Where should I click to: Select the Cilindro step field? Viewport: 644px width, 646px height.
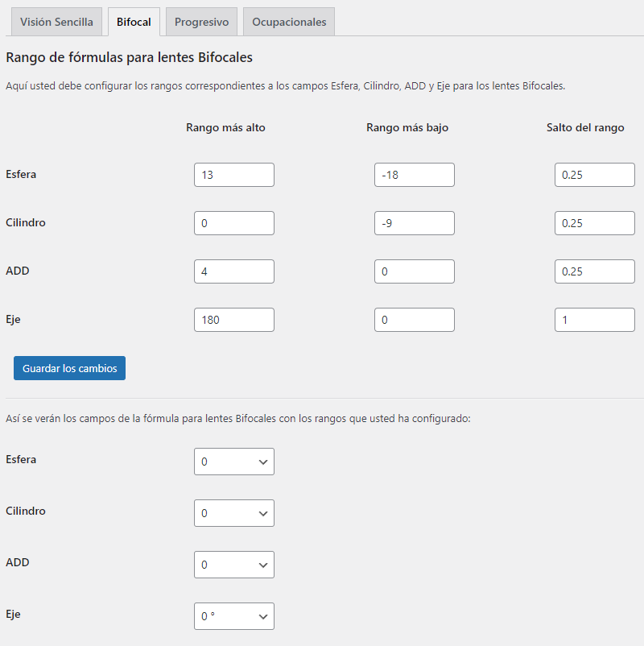594,223
